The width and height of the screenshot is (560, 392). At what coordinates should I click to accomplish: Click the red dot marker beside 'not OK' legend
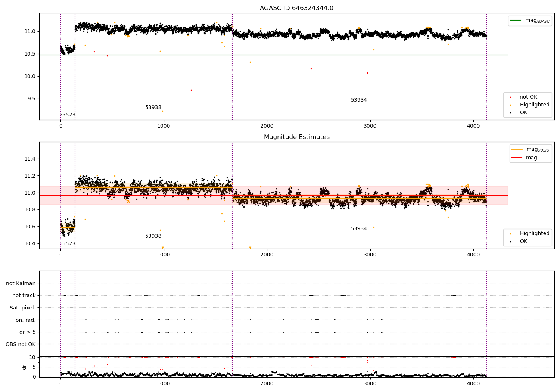click(510, 97)
